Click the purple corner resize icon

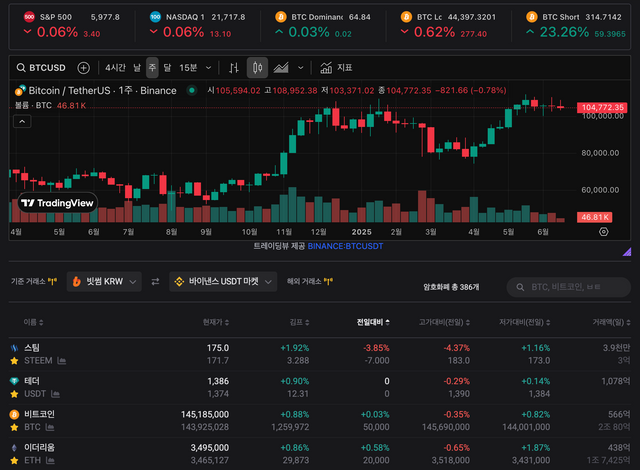(x=627, y=252)
